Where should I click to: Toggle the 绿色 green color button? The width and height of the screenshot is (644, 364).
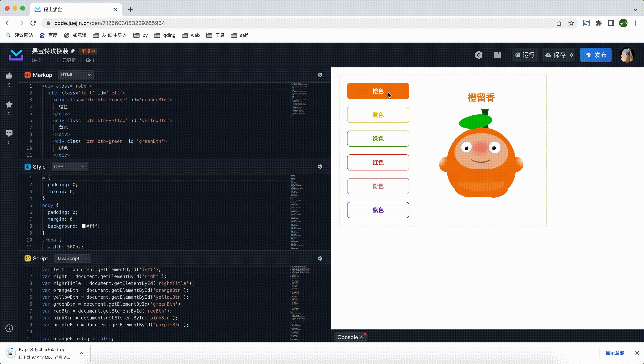[x=378, y=139]
